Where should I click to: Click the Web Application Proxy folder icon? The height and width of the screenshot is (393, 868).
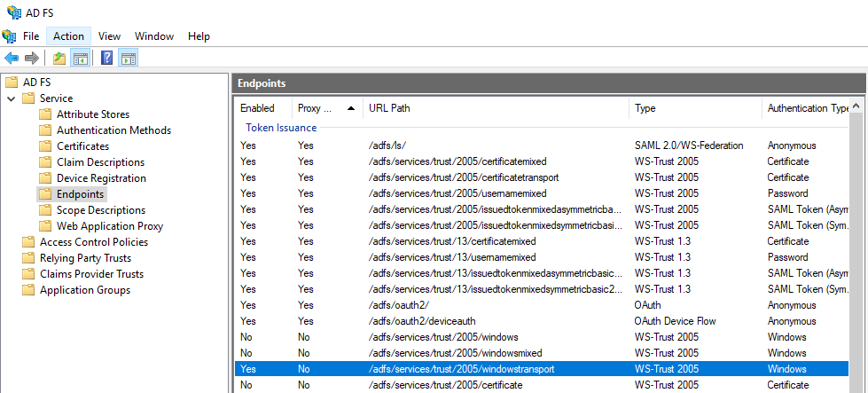(x=45, y=226)
